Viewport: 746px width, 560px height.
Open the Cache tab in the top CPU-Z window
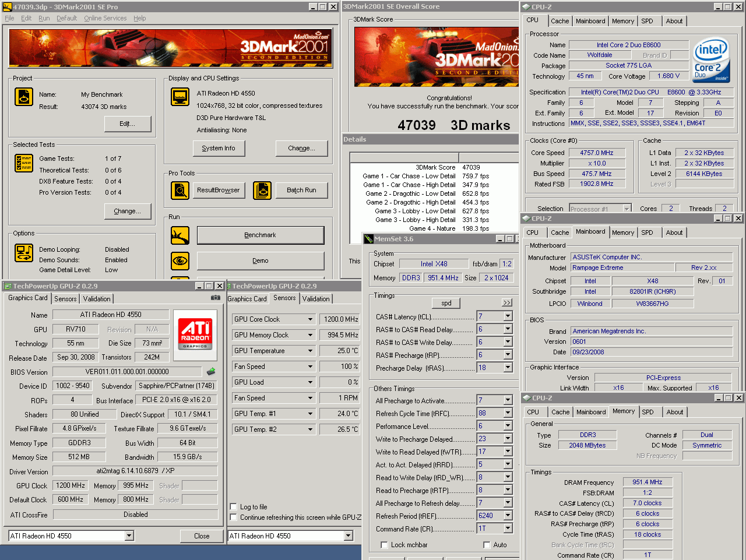pyautogui.click(x=559, y=21)
